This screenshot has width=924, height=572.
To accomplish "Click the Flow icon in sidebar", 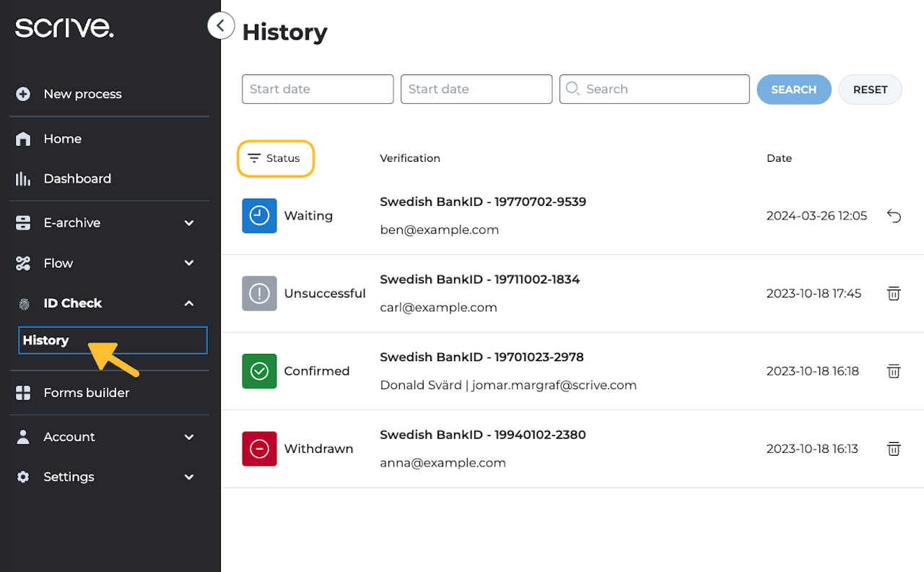I will click(x=23, y=264).
